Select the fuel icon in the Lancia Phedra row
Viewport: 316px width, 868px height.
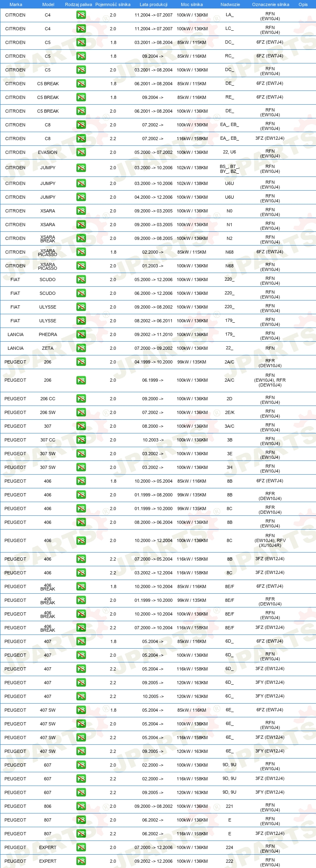pyautogui.click(x=81, y=334)
